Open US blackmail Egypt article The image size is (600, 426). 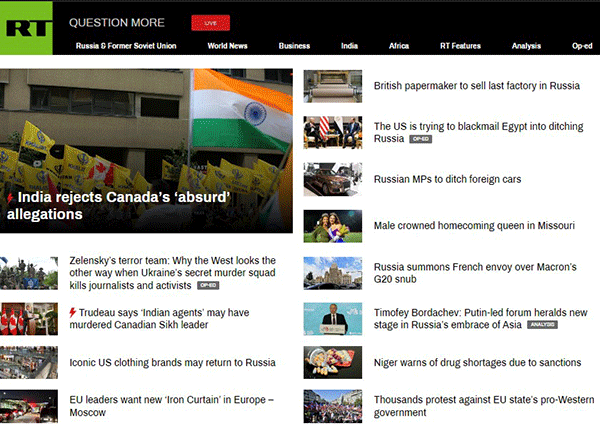coord(478,132)
